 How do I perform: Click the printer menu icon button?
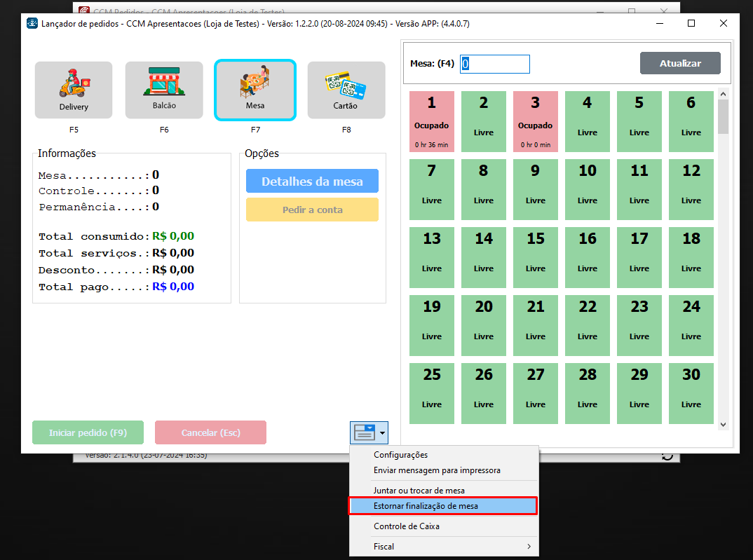coord(364,433)
